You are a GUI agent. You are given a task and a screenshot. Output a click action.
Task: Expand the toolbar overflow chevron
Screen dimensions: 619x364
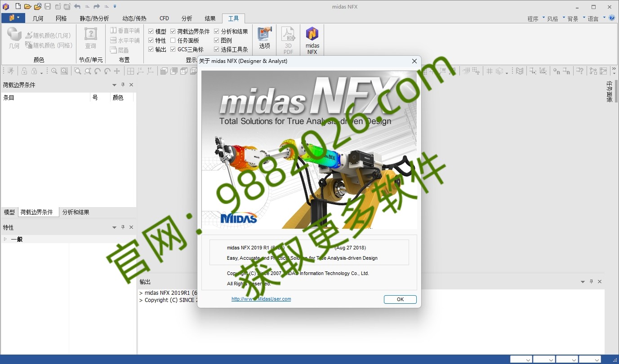[614, 71]
